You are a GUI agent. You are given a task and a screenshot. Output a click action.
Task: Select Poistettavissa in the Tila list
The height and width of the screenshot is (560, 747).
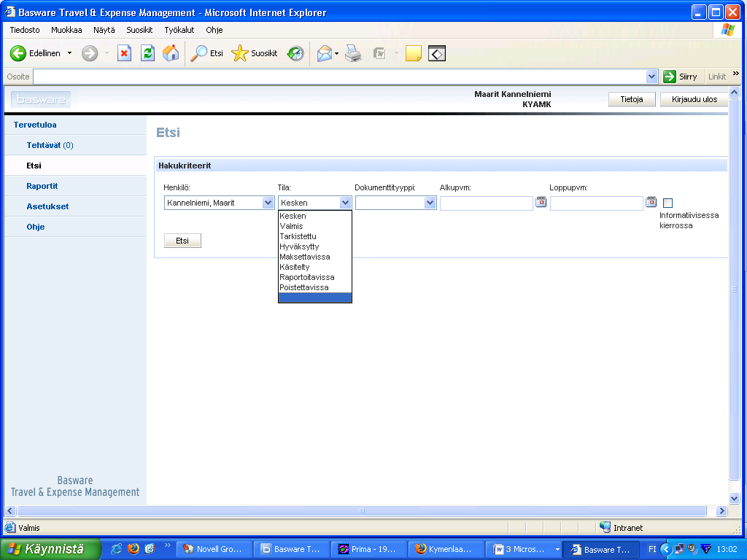coord(315,287)
